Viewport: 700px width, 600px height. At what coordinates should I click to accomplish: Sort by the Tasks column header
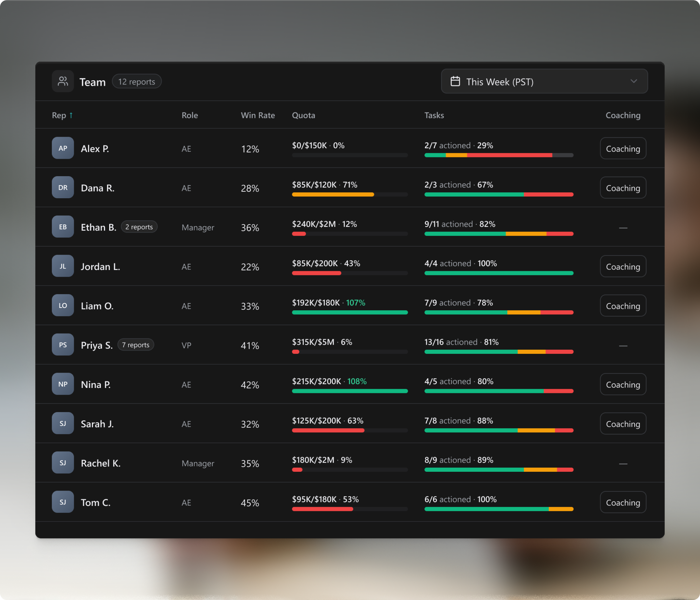[434, 115]
